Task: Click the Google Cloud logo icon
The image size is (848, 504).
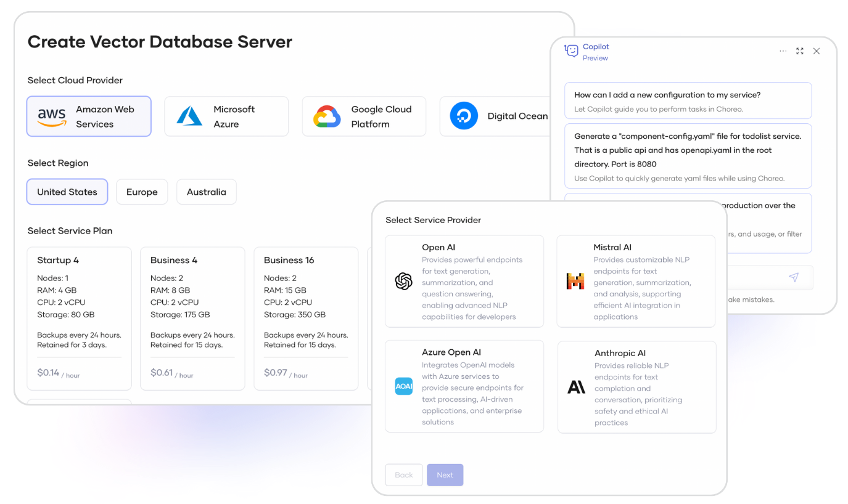Action: (327, 116)
